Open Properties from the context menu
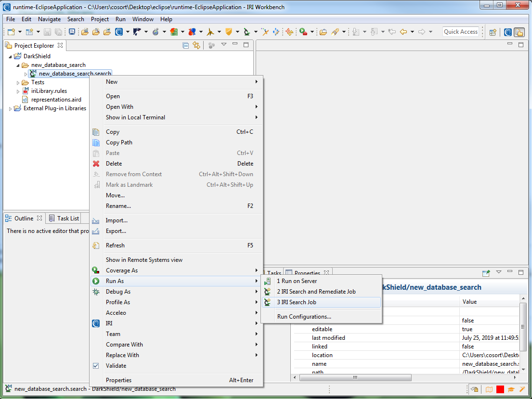The image size is (532, 399). click(176, 380)
